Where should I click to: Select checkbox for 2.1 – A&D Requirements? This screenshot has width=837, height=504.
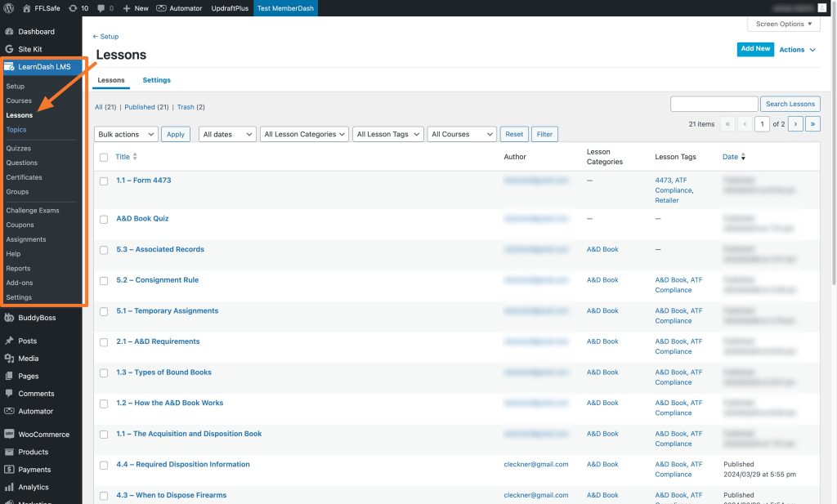click(104, 342)
